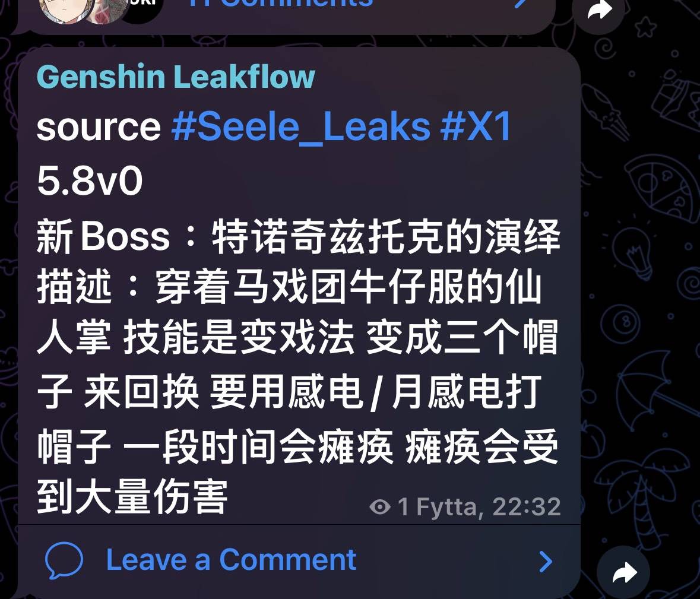Select the 5.8v0 version text line
The image size is (700, 599).
click(90, 181)
